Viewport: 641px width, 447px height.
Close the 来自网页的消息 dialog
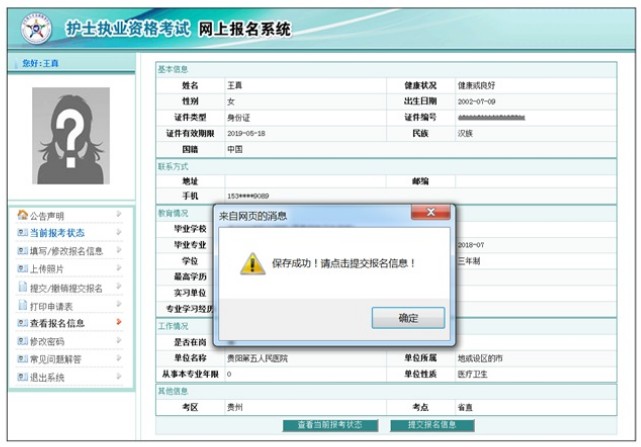click(x=430, y=214)
